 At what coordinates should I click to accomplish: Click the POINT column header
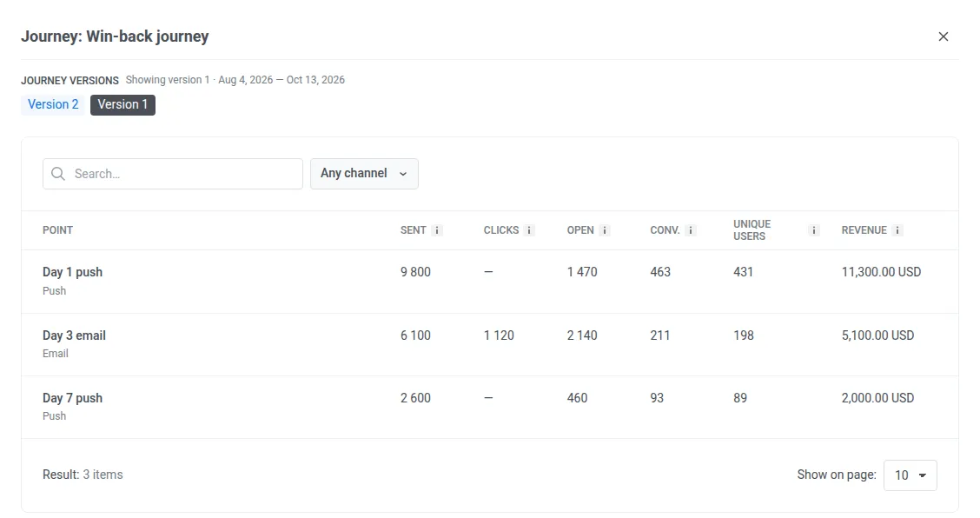pos(57,230)
